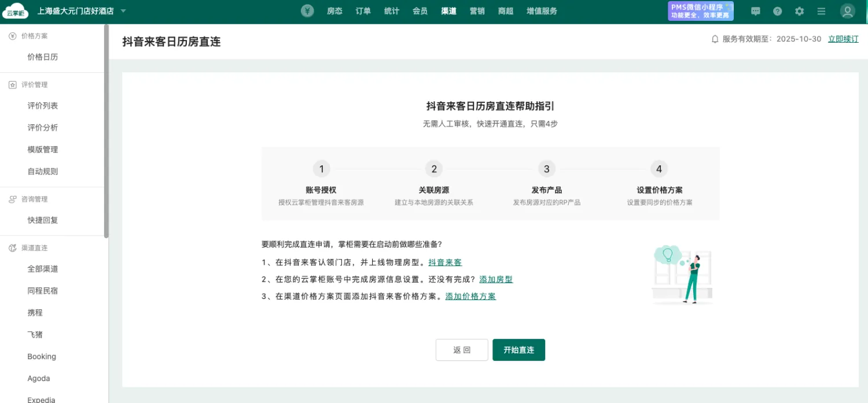Open the settings gear icon
This screenshot has height=403, width=868.
[x=800, y=11]
